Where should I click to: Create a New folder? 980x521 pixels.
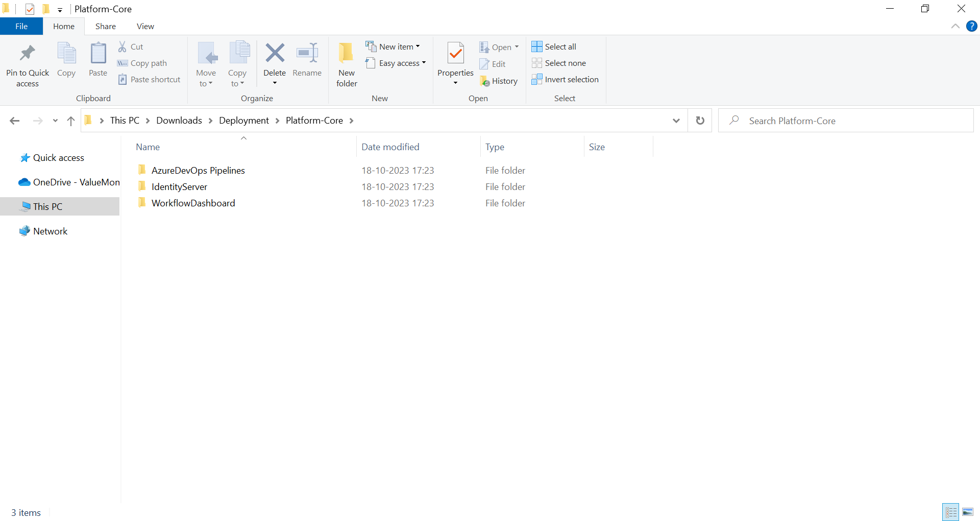(x=347, y=64)
